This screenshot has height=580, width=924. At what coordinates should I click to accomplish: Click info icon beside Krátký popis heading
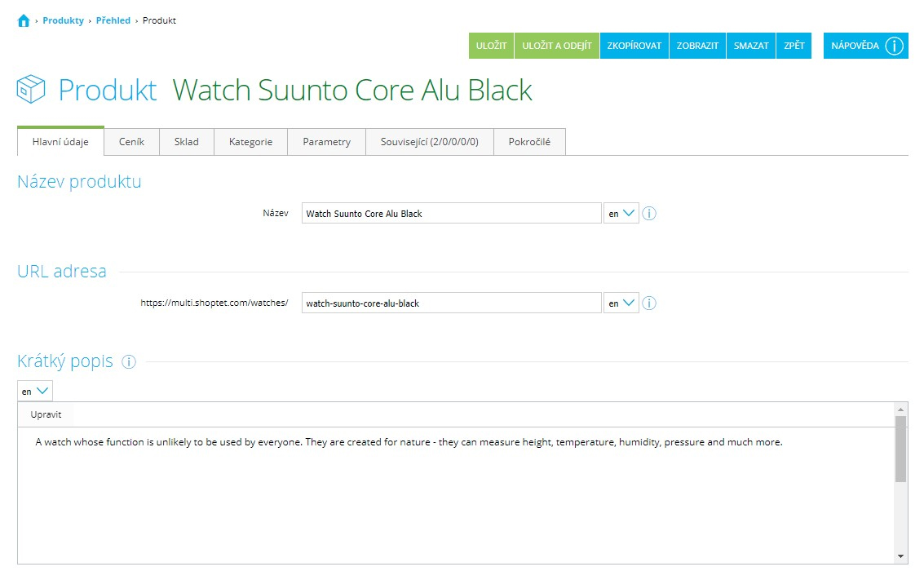(x=129, y=362)
